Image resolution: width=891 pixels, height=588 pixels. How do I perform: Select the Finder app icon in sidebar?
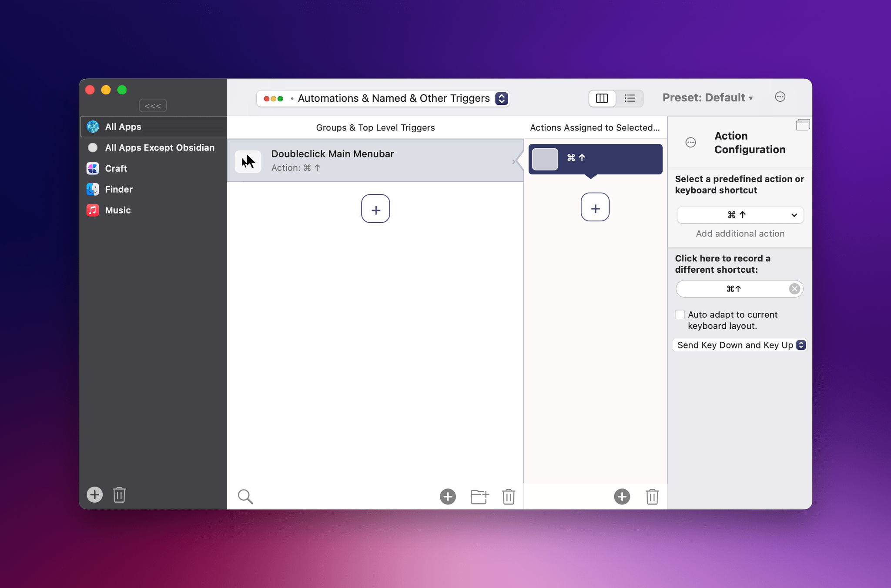tap(92, 189)
